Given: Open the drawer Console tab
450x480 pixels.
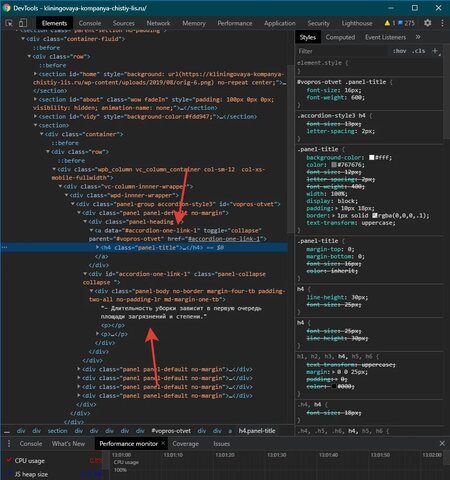Looking at the screenshot, I should pos(31,443).
